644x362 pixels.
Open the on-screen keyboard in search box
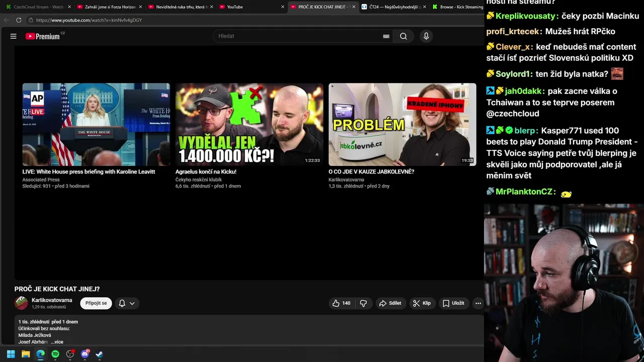(x=386, y=36)
